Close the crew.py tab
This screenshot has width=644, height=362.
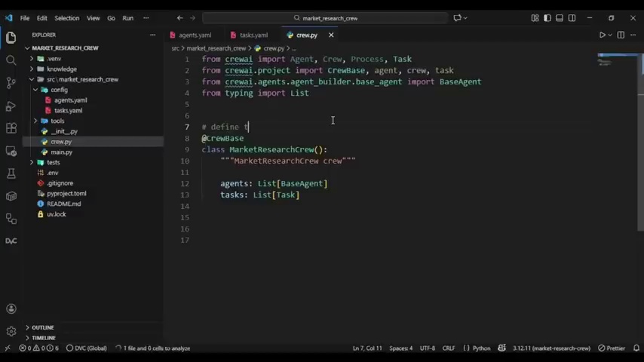click(331, 35)
